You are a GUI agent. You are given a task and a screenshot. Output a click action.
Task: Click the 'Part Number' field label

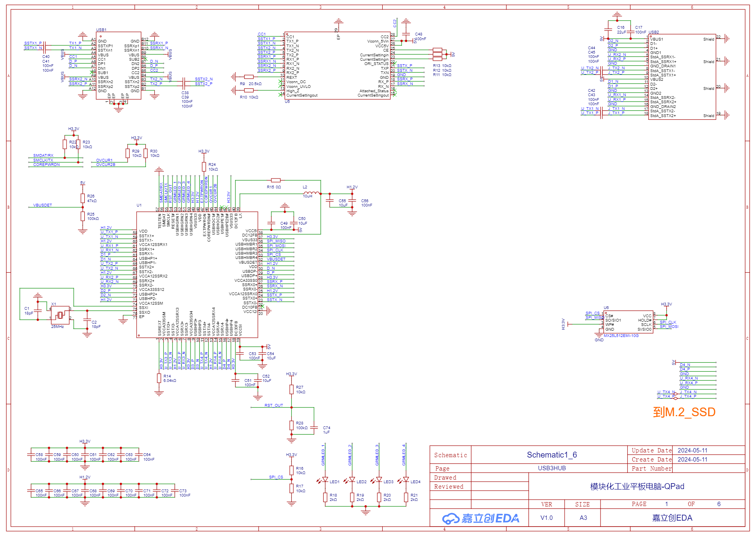pos(652,469)
